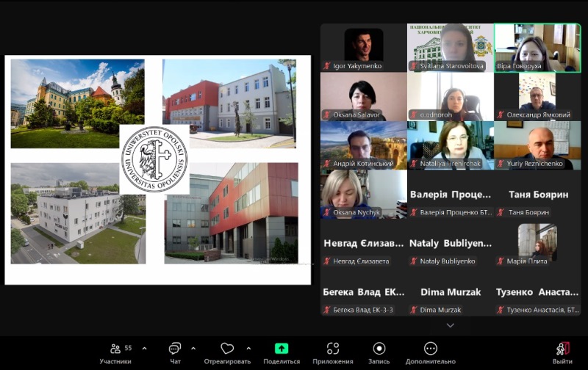Click the Отреагировать heart reaction icon
588x370 pixels.
(x=227, y=349)
